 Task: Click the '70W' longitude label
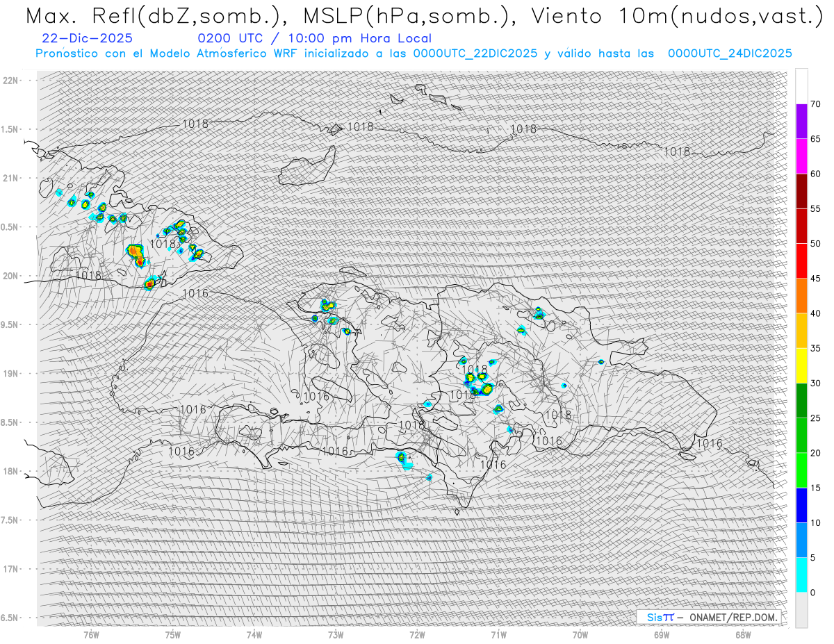(580, 635)
